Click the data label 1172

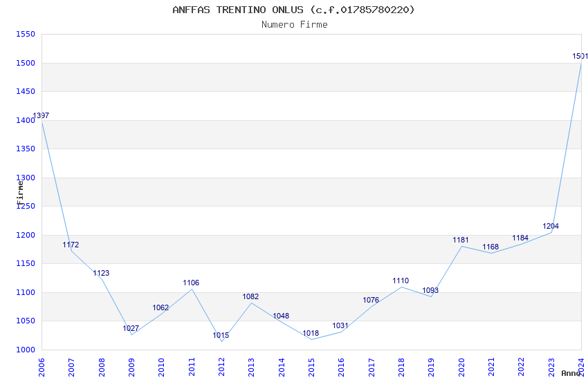(71, 245)
